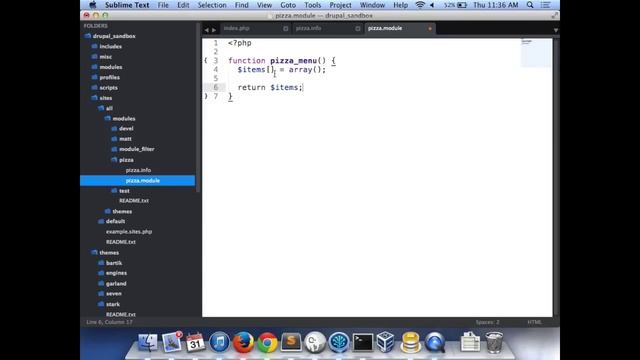
Task: Open Notification Center list icon
Action: coord(545,5)
